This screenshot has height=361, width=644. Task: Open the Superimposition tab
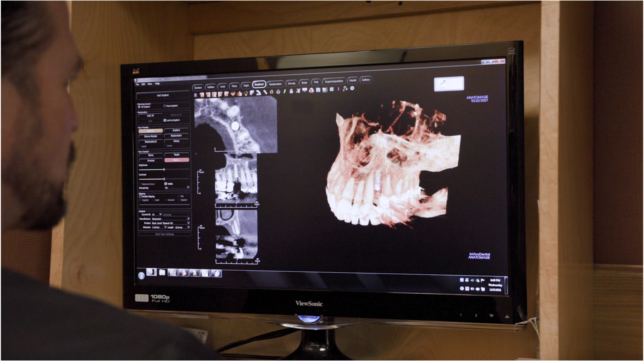(x=334, y=81)
